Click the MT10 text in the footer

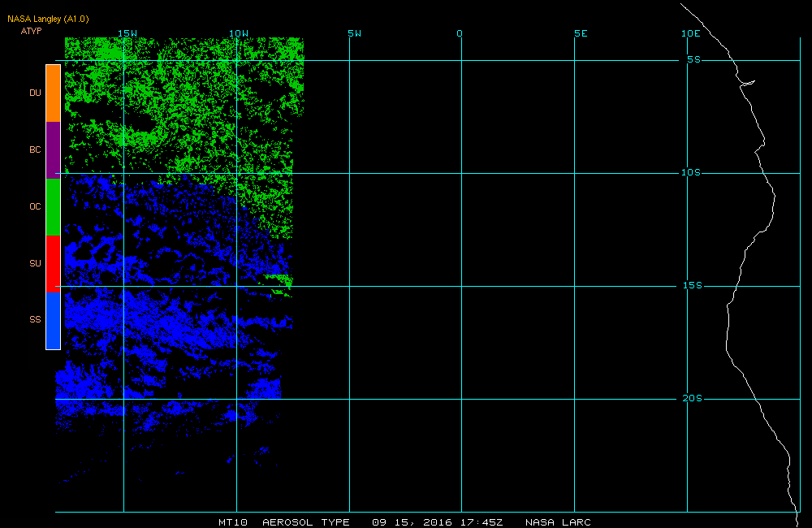pyautogui.click(x=233, y=522)
